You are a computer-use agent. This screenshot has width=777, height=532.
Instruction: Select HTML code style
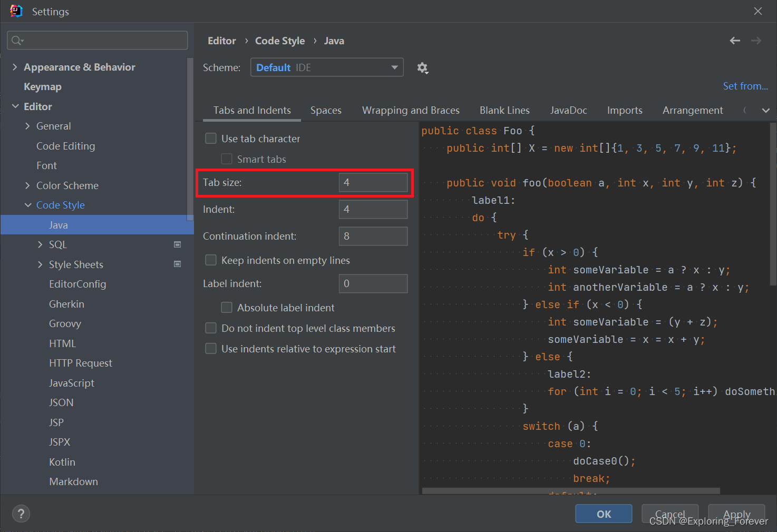(62, 343)
